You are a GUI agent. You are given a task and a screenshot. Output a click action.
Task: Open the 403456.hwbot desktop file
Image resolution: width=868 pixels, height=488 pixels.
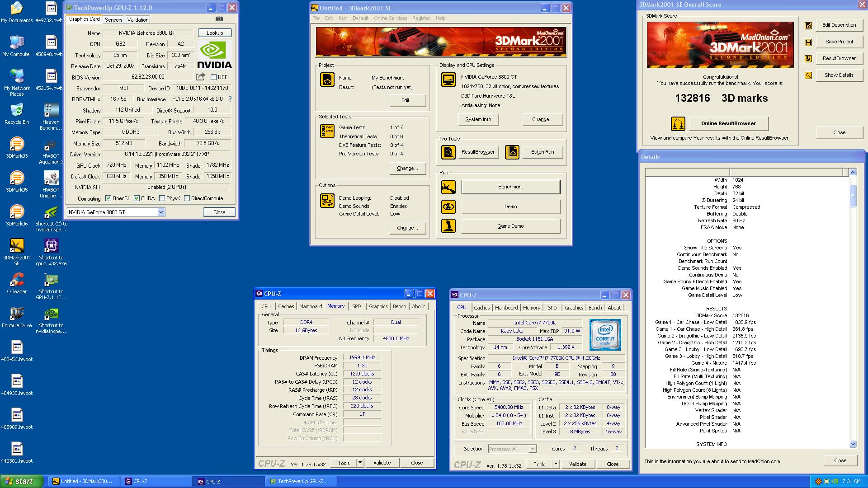click(x=17, y=351)
